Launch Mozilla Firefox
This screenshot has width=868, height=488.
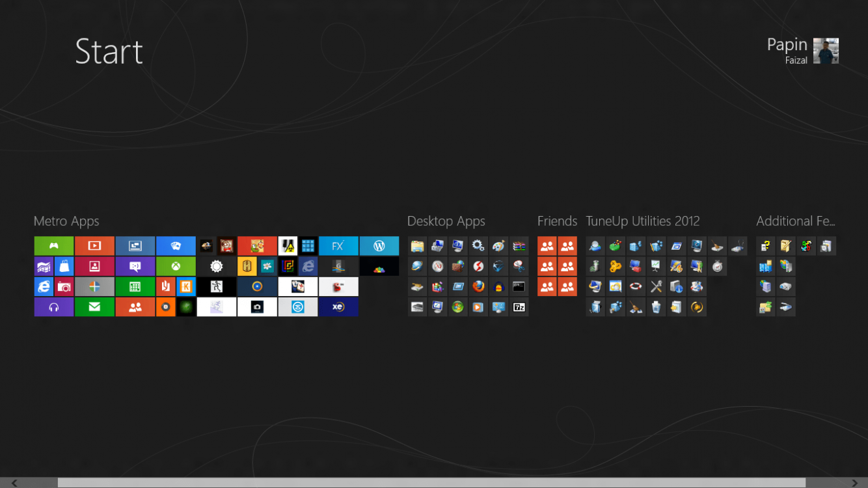(478, 286)
